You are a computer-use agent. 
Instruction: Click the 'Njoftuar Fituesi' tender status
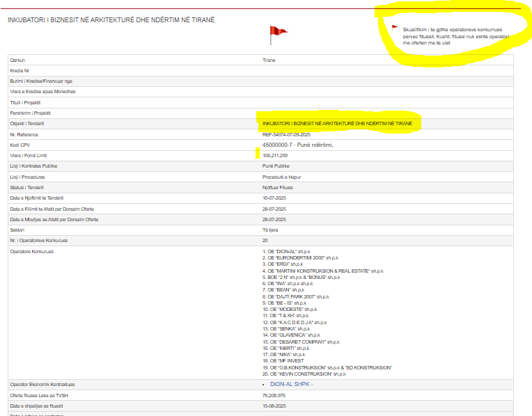[279, 188]
